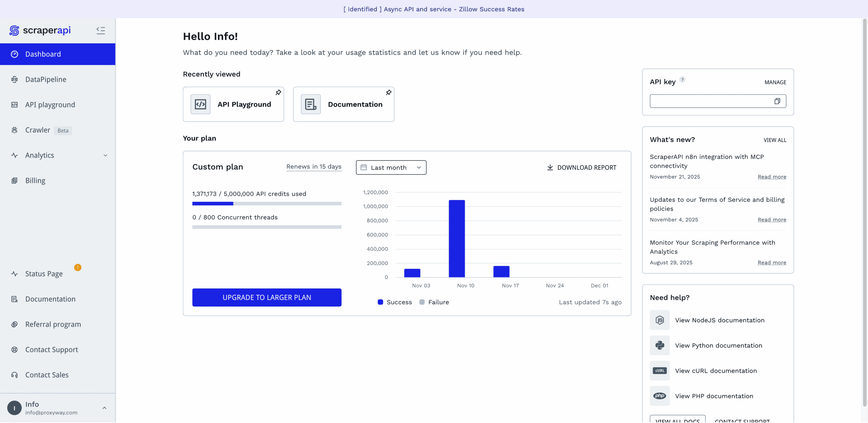Expand the Info account menu chevron
Viewport: 868px width, 423px height.
click(x=104, y=408)
